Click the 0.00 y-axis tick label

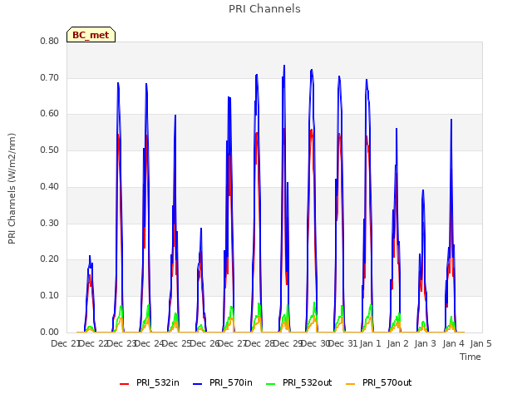click(50, 332)
